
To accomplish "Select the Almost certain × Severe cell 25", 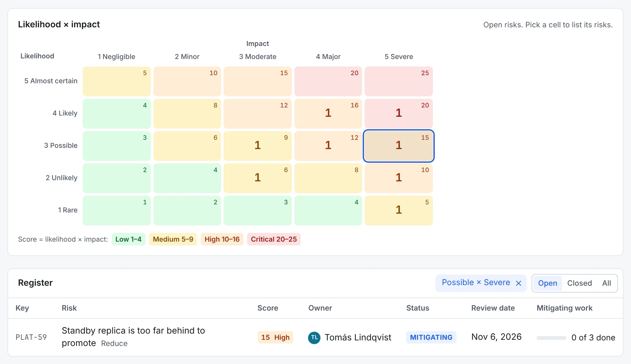I will [x=399, y=81].
